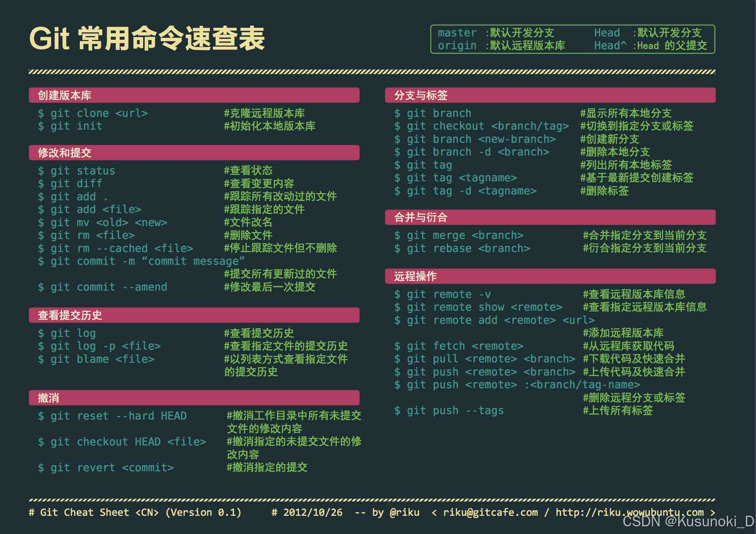756x534 pixels.
Task: Click the git commit --amend command
Action: 103,287
